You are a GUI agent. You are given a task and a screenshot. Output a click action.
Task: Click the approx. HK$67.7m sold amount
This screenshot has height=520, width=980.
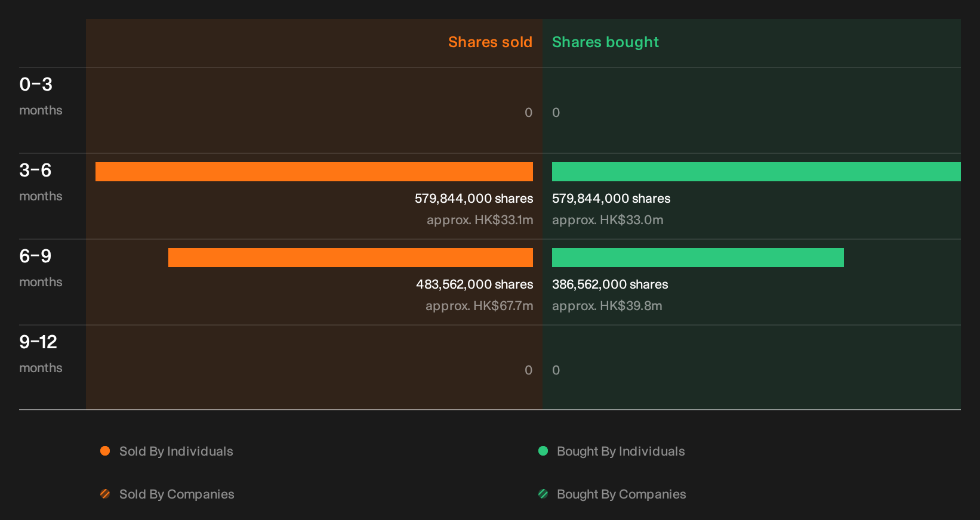(479, 306)
